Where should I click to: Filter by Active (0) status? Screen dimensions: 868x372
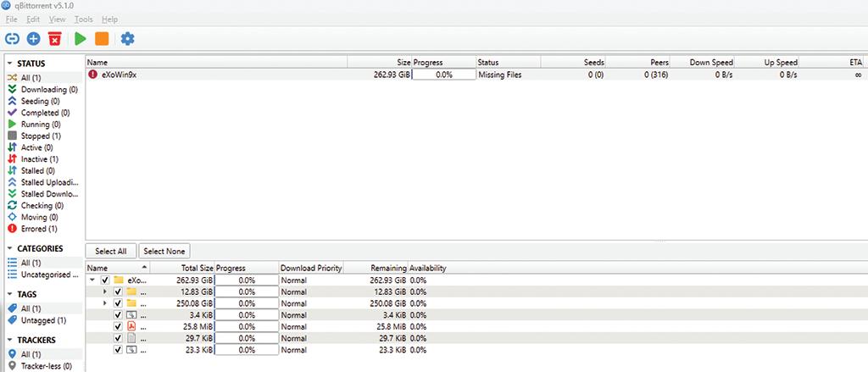click(44, 147)
